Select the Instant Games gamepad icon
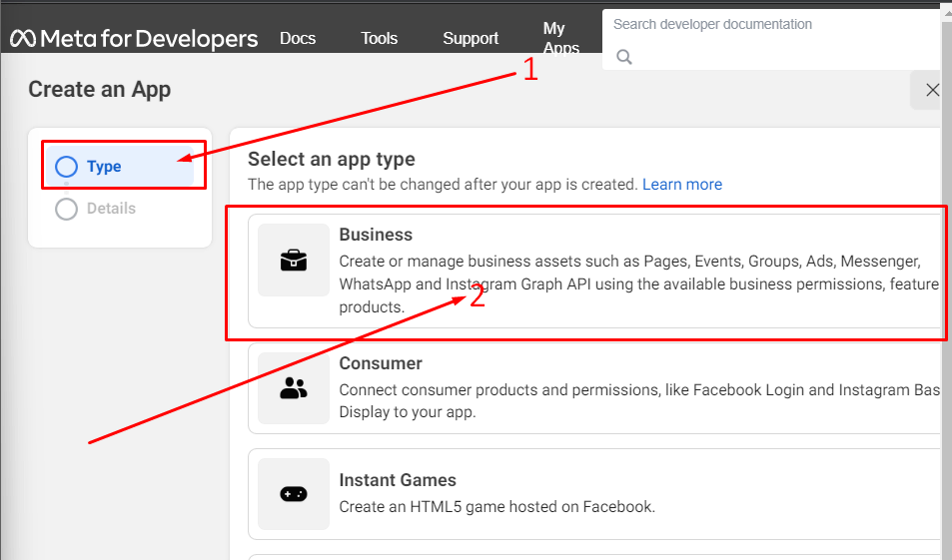The height and width of the screenshot is (560, 952). pyautogui.click(x=294, y=494)
